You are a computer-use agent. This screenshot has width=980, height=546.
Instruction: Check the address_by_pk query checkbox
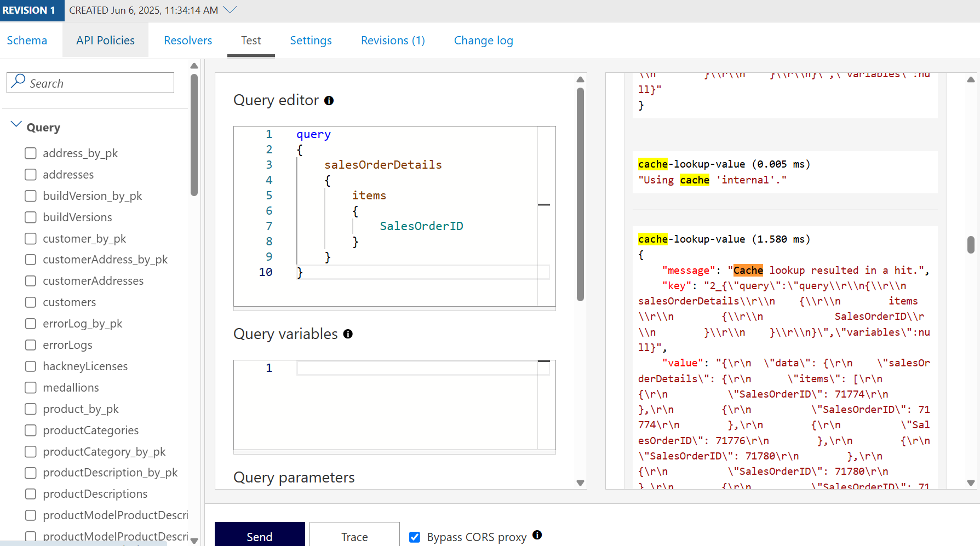pos(31,153)
